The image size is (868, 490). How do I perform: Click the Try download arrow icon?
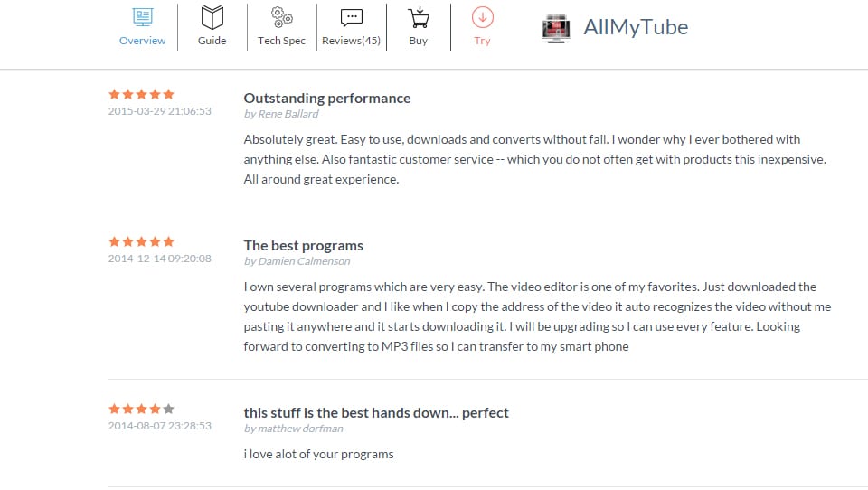click(x=482, y=17)
